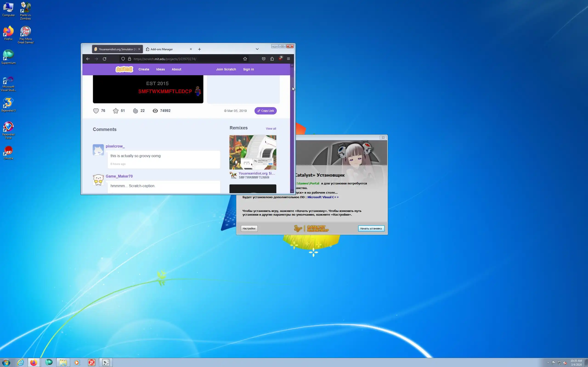The height and width of the screenshot is (367, 588).
Task: Open the Save to Pocket icon
Action: tap(264, 59)
